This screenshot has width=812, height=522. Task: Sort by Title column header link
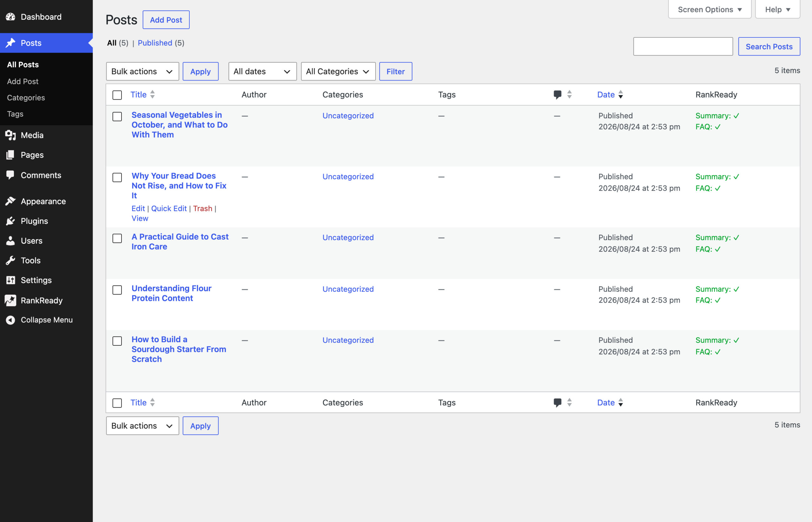tap(138, 95)
